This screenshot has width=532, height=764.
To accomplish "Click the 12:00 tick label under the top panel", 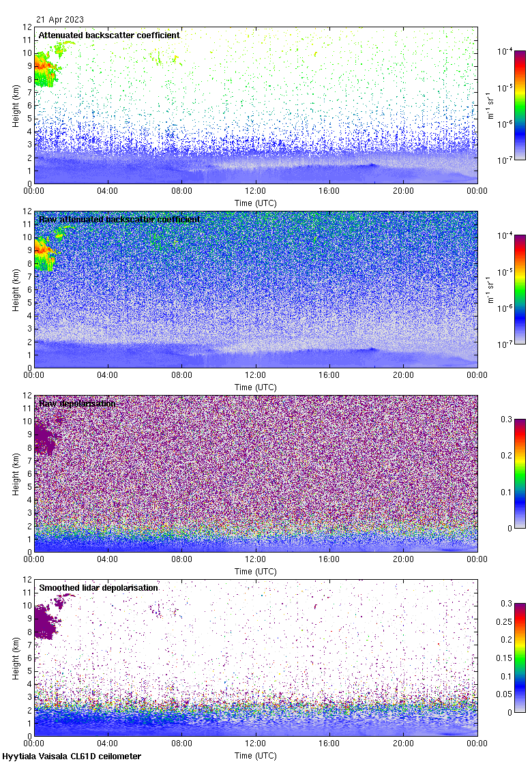I will (x=256, y=192).
